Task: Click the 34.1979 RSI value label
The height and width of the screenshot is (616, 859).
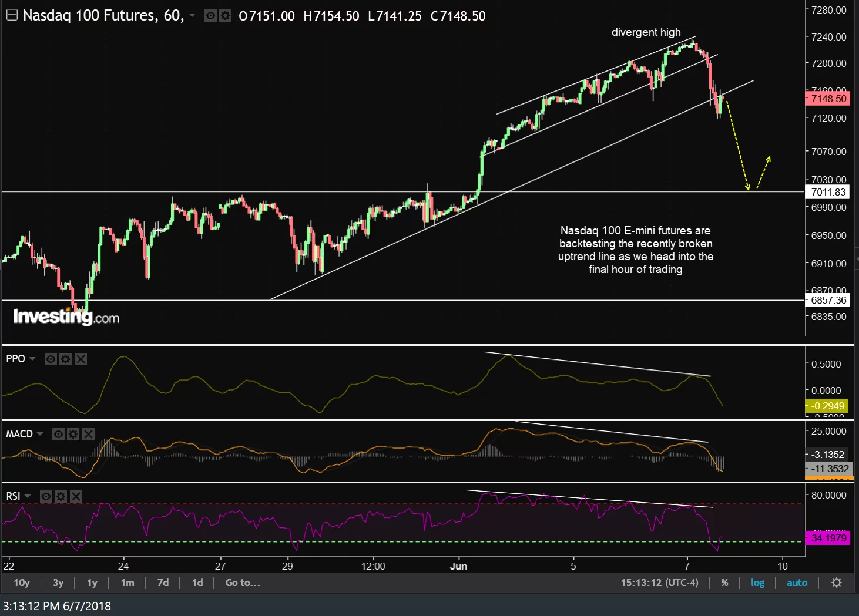Action: pyautogui.click(x=828, y=538)
